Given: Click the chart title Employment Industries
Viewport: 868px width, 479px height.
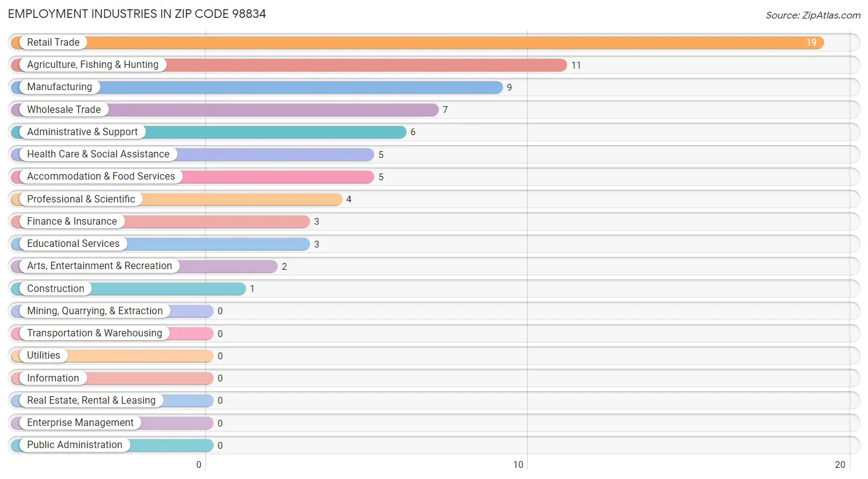Looking at the screenshot, I should [137, 14].
